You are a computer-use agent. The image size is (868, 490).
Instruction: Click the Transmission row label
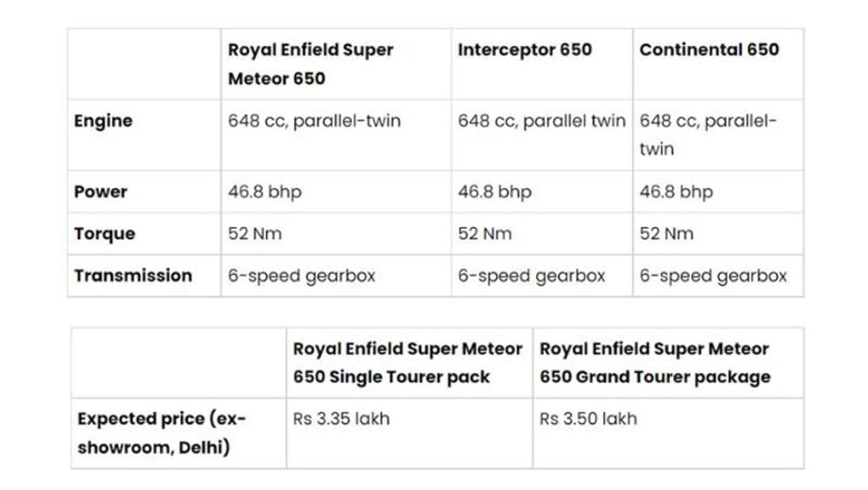(133, 276)
